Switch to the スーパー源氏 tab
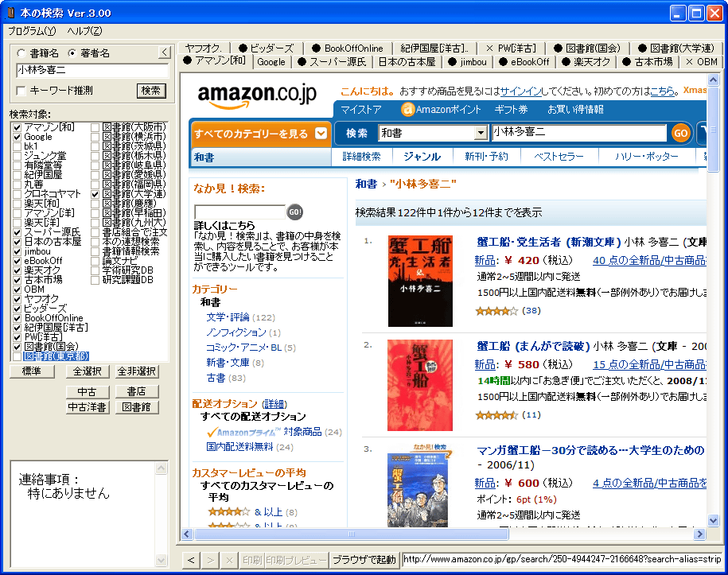 332,62
